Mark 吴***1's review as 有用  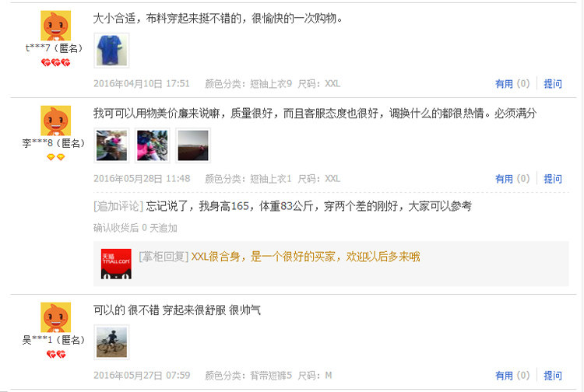[512, 376]
